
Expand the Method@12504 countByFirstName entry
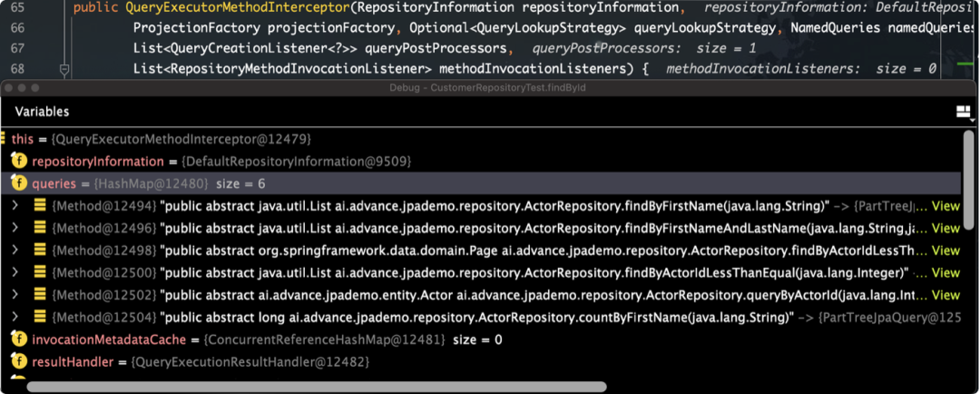click(15, 317)
